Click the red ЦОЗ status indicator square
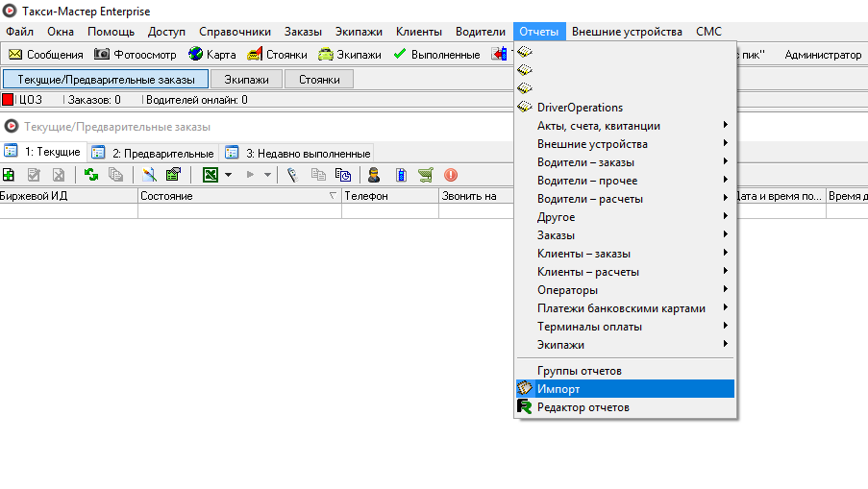The image size is (868, 489). click(8, 99)
